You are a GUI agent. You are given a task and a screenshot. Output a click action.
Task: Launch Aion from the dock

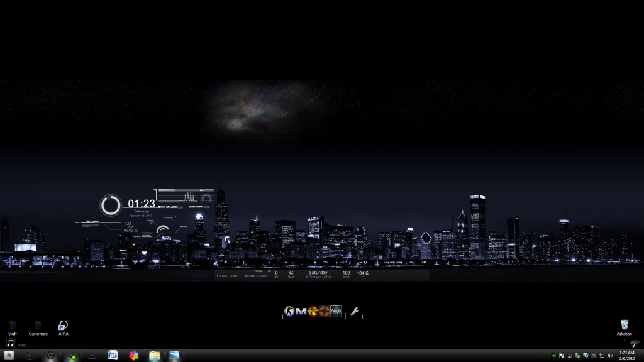click(336, 312)
